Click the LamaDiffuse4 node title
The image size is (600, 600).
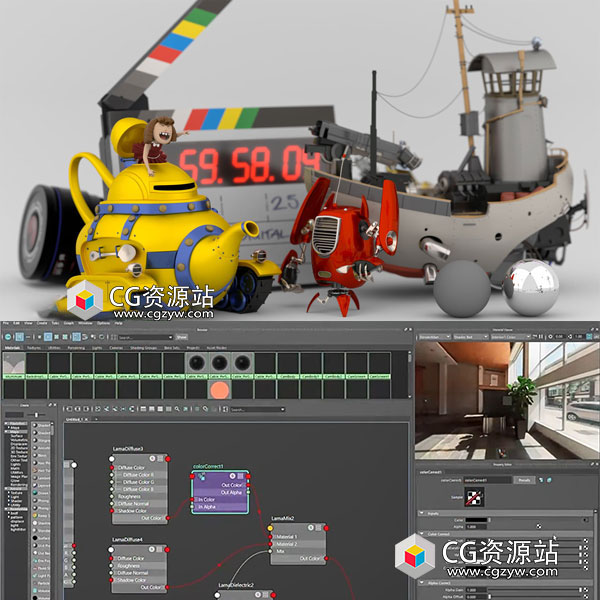point(127,539)
